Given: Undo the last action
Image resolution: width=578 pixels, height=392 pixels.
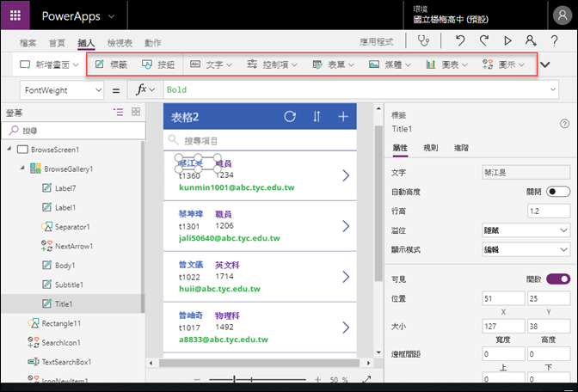Looking at the screenshot, I should (x=459, y=40).
